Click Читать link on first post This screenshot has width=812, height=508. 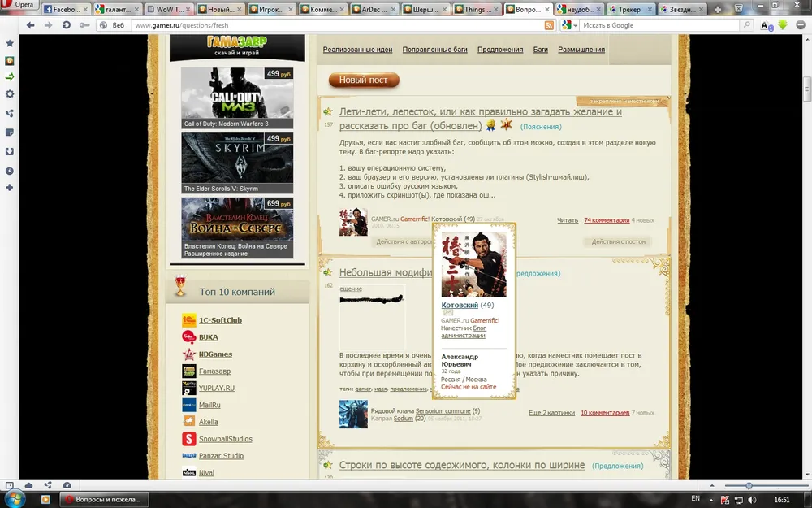pyautogui.click(x=567, y=220)
